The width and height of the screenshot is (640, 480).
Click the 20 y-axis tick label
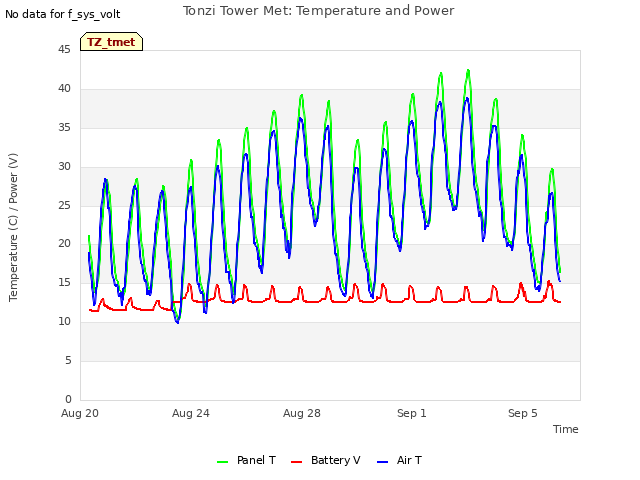[64, 244]
